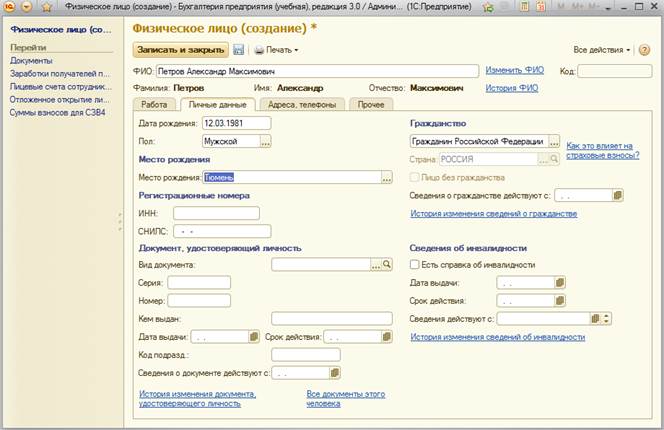Switch to the Работа tab
This screenshot has height=430, width=664.
click(x=154, y=104)
